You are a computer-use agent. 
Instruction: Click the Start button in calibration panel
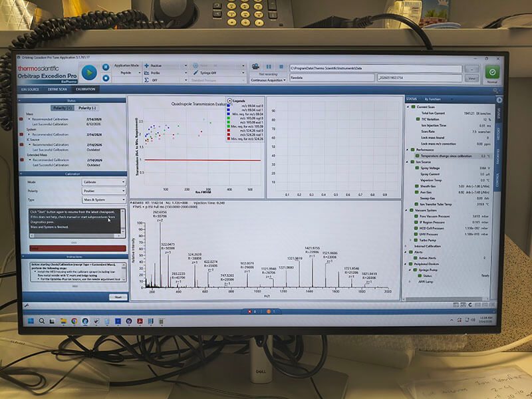118,297
